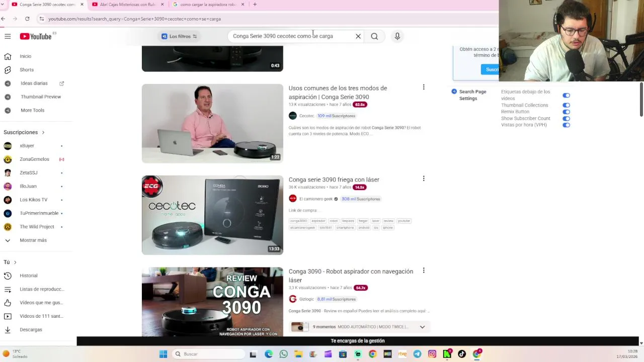Viewport: 644px width, 362px height.
Task: Open the Gizlogic channel link
Action: [x=306, y=299]
